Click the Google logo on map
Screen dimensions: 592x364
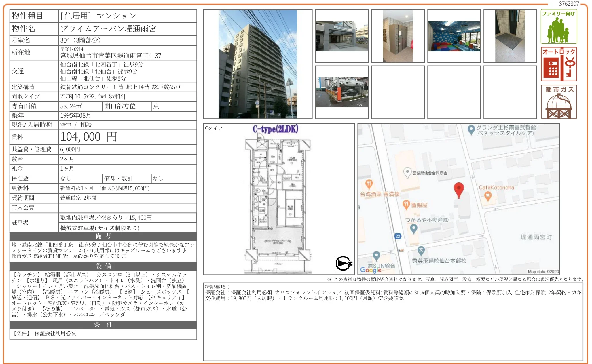click(x=371, y=270)
